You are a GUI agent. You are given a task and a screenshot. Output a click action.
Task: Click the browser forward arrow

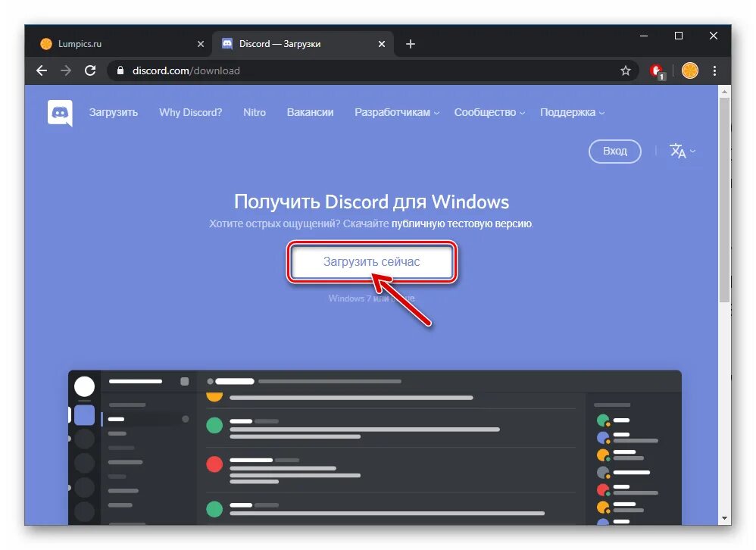(66, 71)
